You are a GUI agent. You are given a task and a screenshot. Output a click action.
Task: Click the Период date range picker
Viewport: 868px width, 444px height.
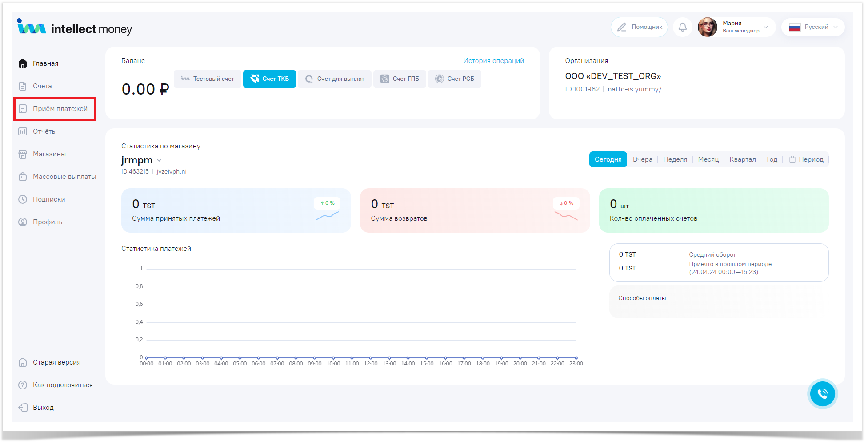(806, 159)
